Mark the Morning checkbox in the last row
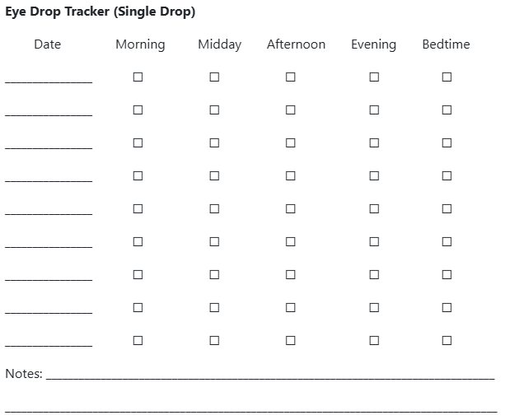This screenshot has width=505, height=420. click(x=138, y=340)
